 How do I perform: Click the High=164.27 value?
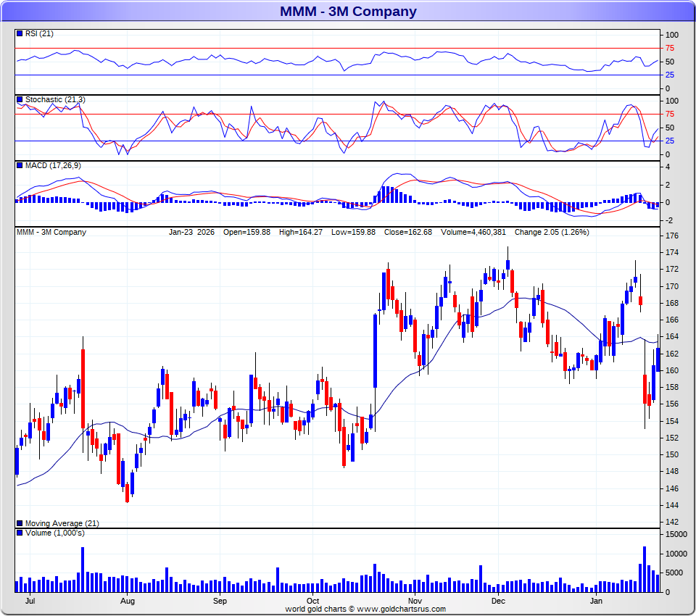coord(300,232)
